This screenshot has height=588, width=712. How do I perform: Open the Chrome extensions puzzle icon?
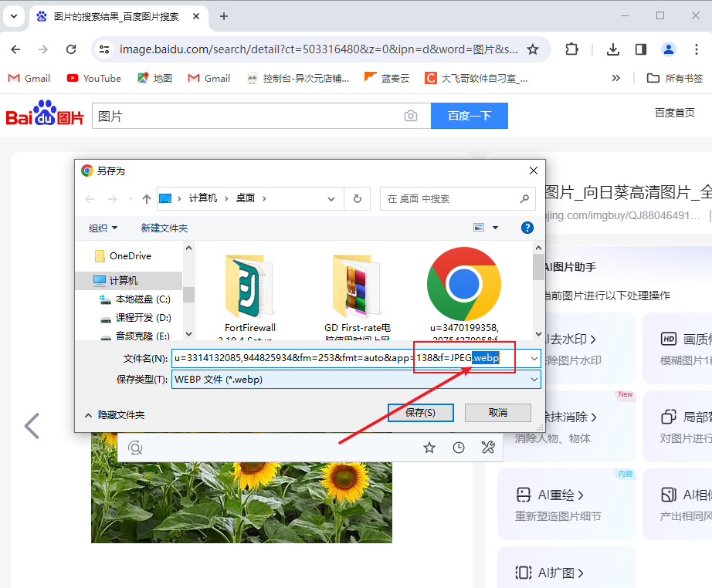tap(571, 49)
